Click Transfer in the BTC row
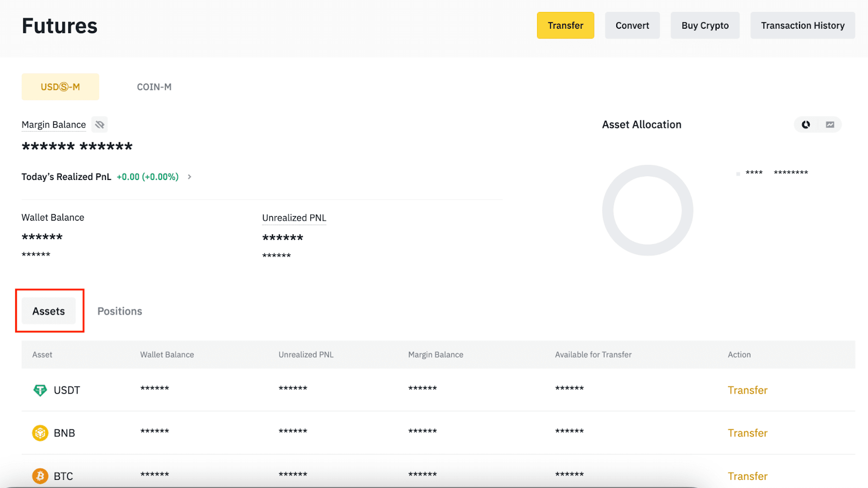 [748, 476]
